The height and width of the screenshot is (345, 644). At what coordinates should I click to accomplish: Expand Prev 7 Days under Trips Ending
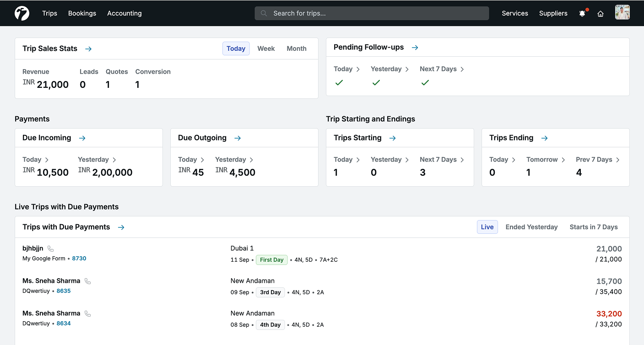[598, 160]
